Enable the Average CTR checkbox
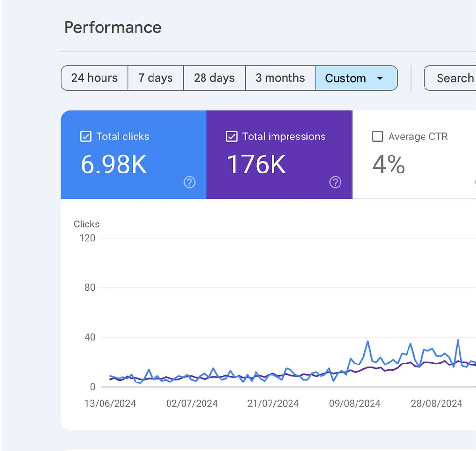This screenshot has width=476, height=451. point(377,137)
